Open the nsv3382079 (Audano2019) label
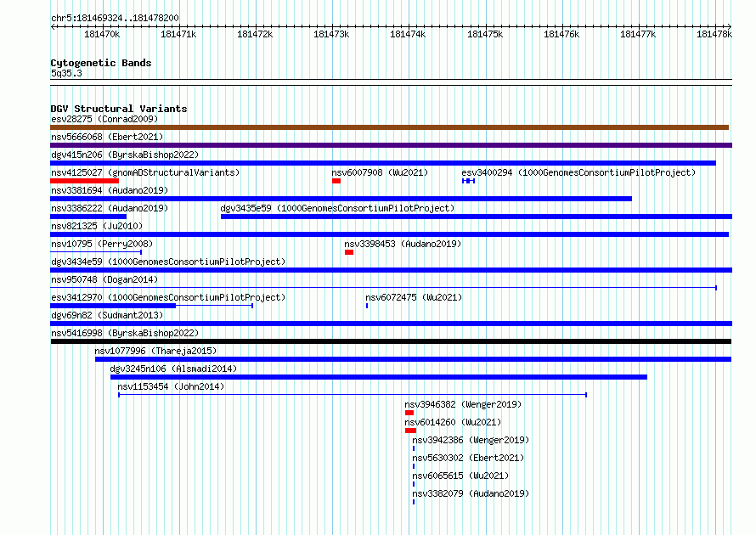This screenshot has width=756, height=535. 471,493
